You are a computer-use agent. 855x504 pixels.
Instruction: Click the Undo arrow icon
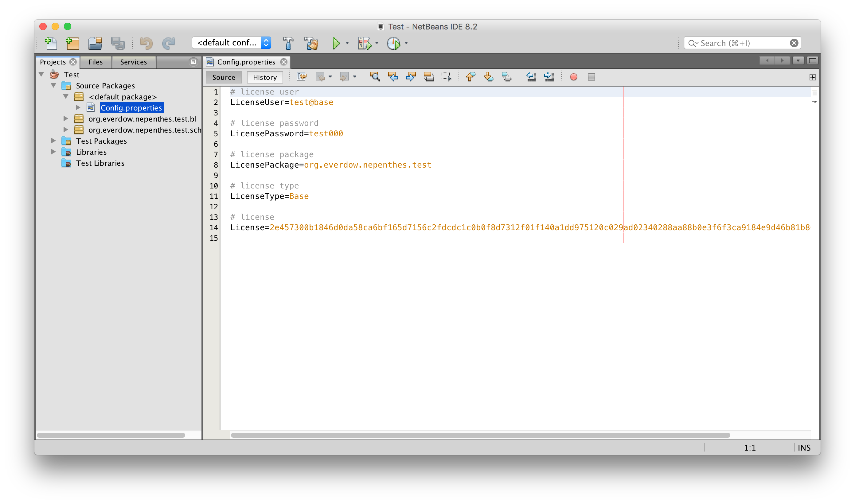pos(146,43)
